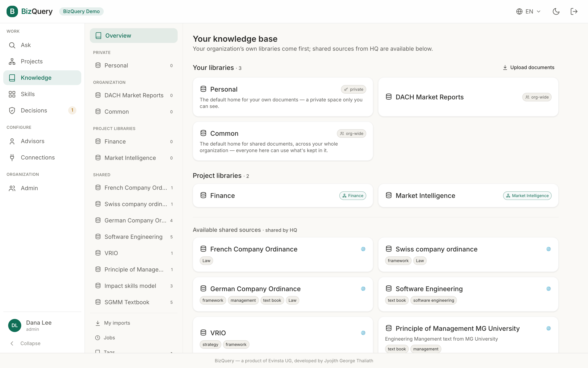Open Advisors configuration
This screenshot has height=368, width=588.
coord(42,141)
